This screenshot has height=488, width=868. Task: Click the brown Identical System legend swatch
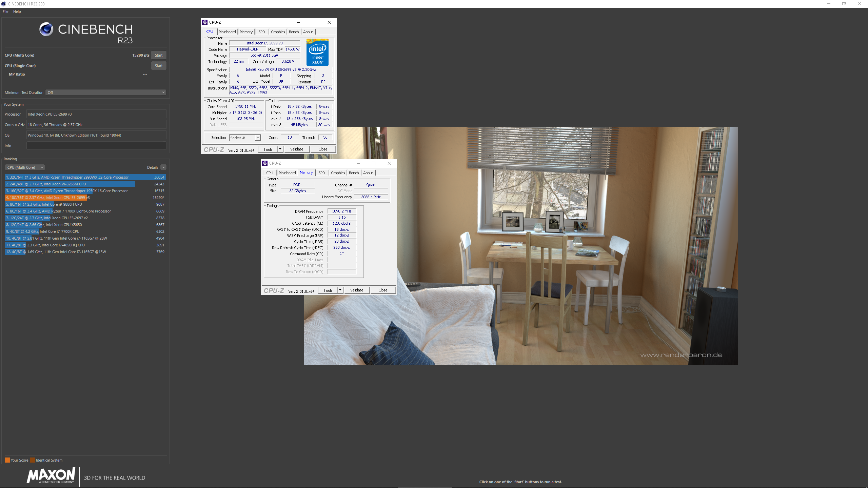coord(32,460)
